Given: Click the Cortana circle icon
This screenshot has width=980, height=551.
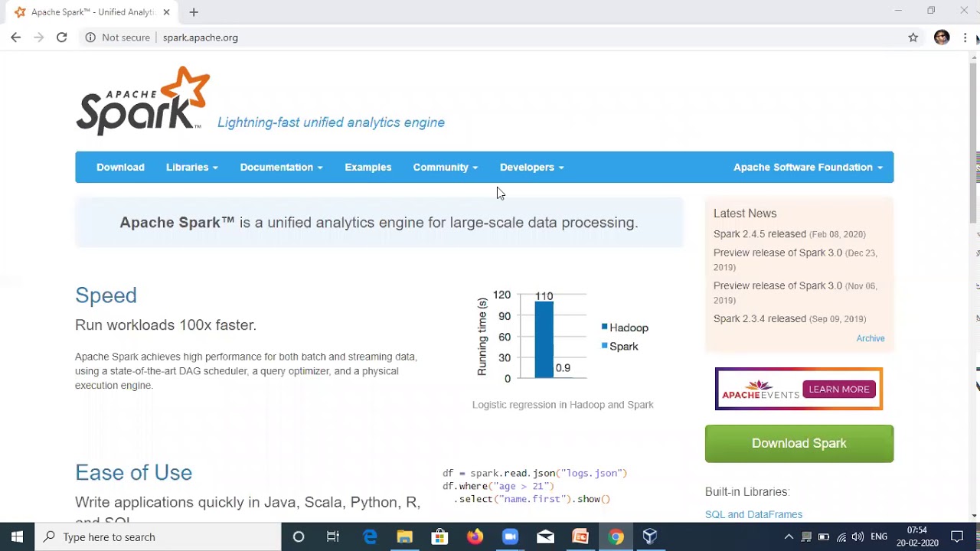Looking at the screenshot, I should click(x=299, y=536).
